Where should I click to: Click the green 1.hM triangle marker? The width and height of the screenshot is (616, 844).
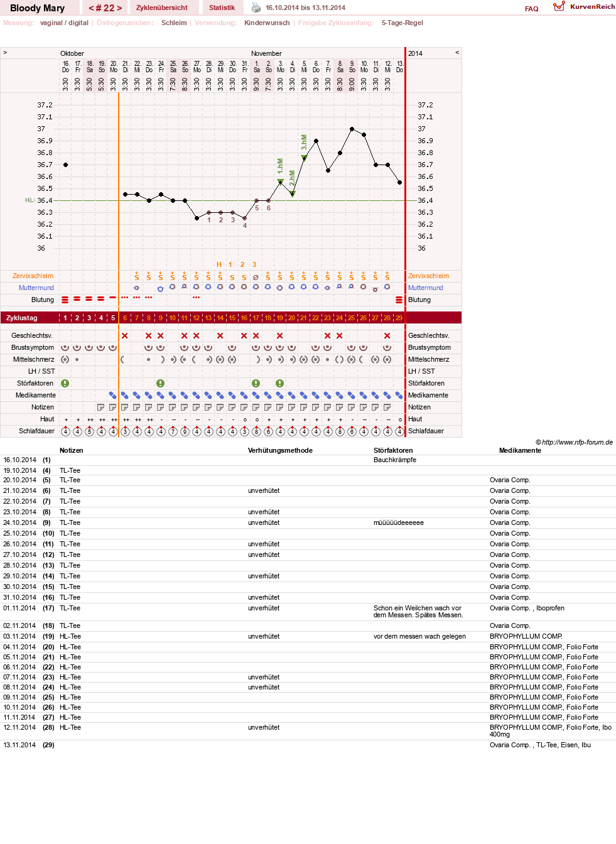pyautogui.click(x=281, y=181)
